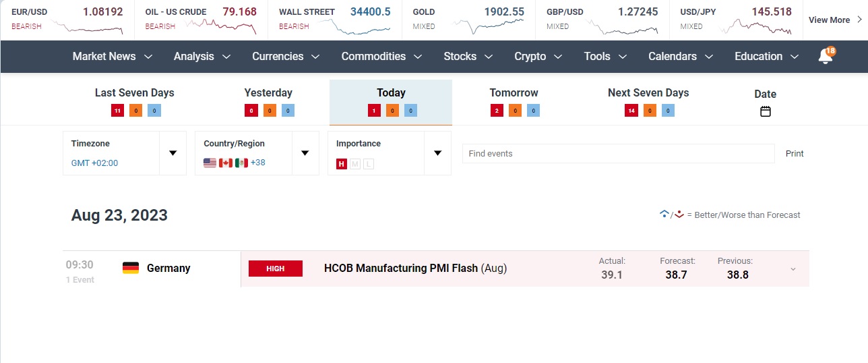Viewport: 868px width, 363px height.
Task: Click the USD/JPY sparkline chart
Action: (x=755, y=27)
